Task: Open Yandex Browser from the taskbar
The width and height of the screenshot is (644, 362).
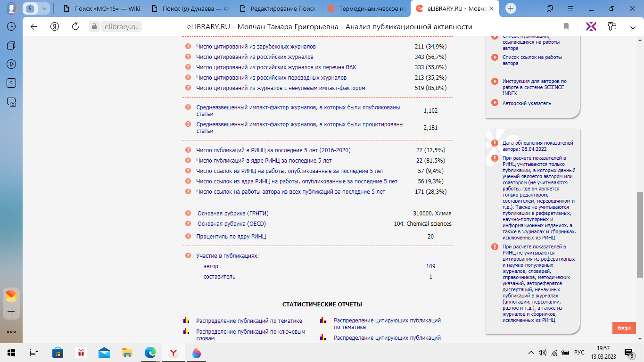Action: pos(174,352)
